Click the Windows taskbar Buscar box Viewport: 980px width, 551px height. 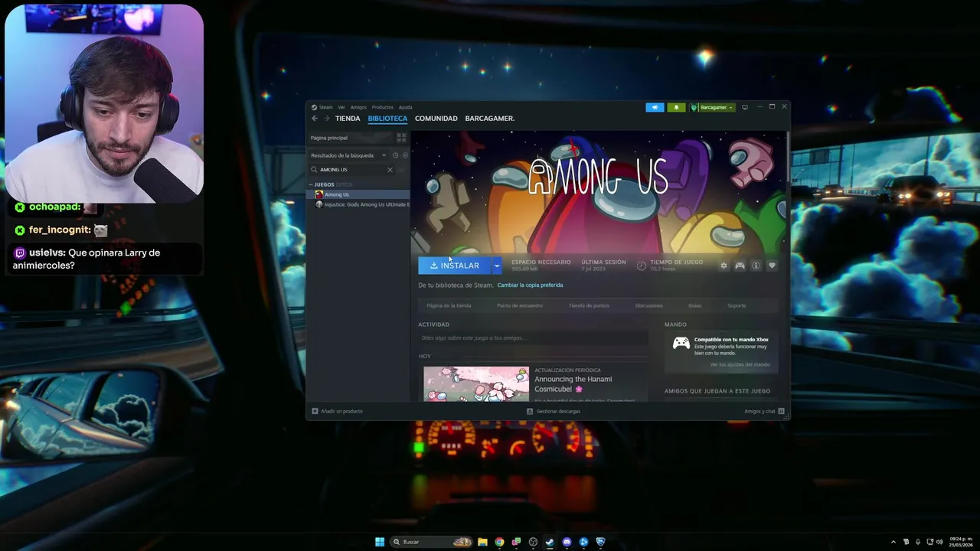[x=431, y=542]
